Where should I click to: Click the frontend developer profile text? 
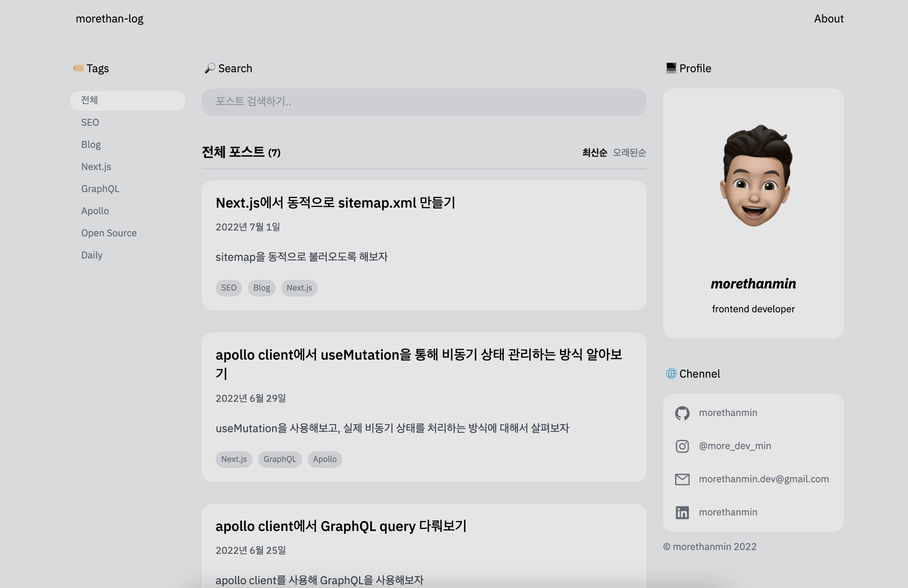[x=753, y=309]
